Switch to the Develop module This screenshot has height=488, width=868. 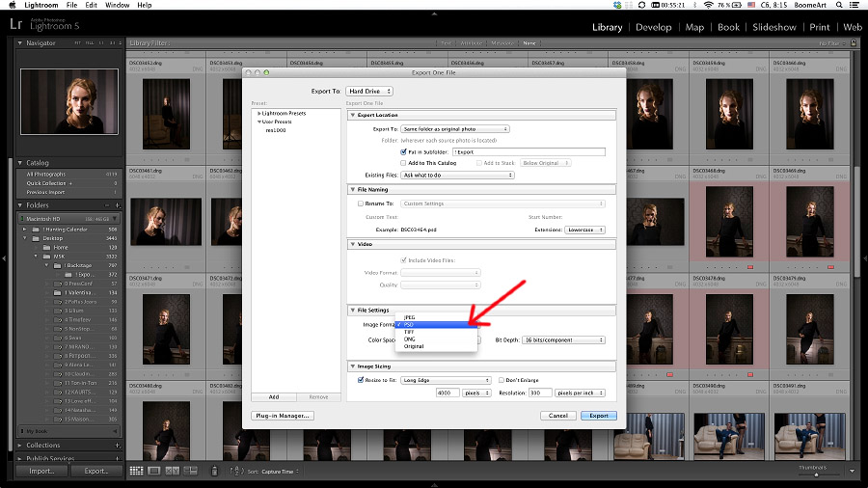click(x=653, y=27)
